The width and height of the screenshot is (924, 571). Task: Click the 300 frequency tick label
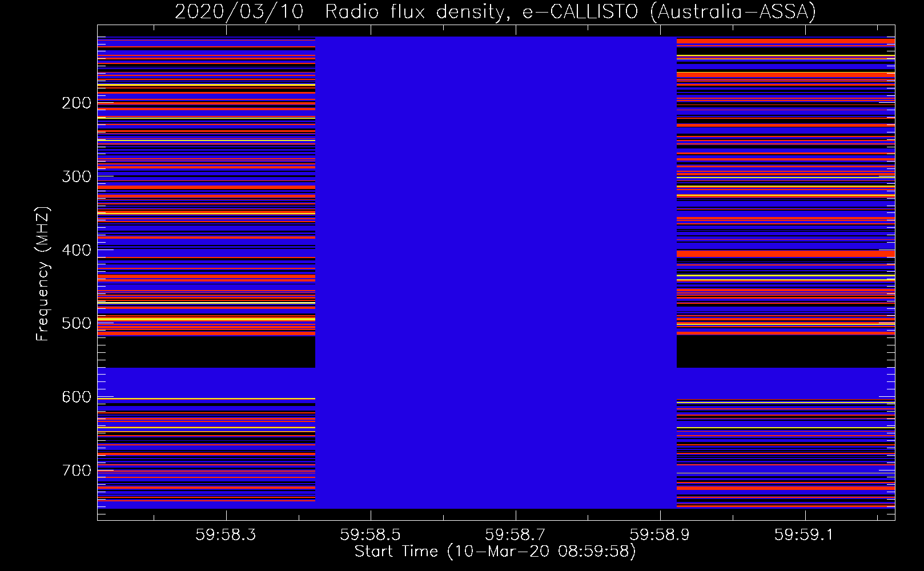77,176
